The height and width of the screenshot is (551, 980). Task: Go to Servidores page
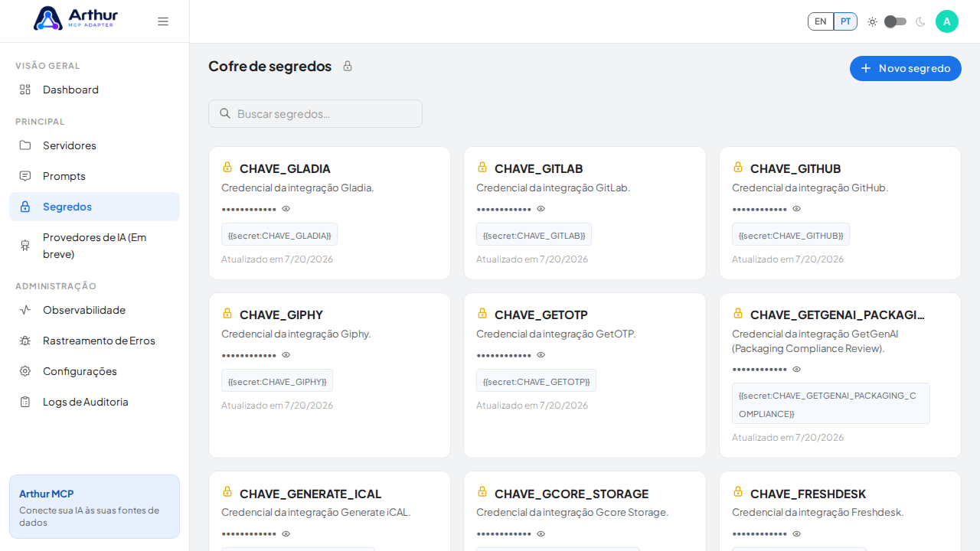94,145
